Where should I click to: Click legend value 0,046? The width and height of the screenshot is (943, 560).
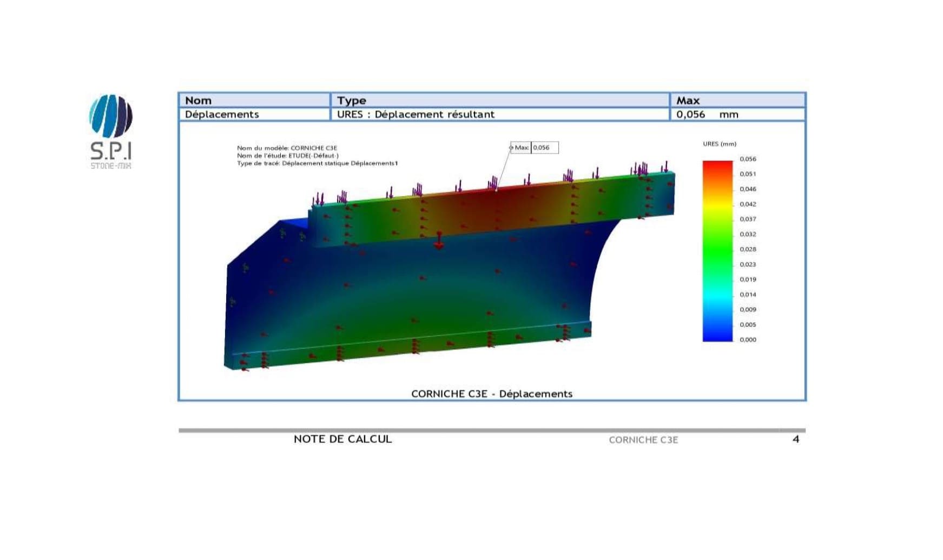coord(748,189)
